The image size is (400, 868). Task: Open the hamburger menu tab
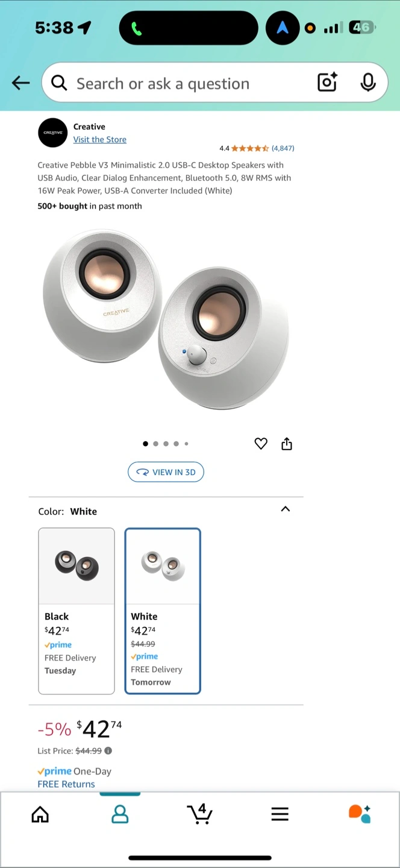click(280, 814)
